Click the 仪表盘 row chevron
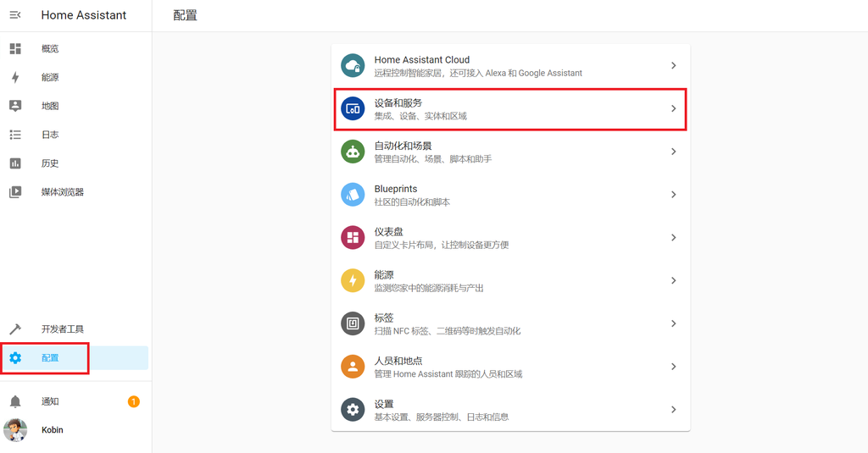 click(x=674, y=238)
